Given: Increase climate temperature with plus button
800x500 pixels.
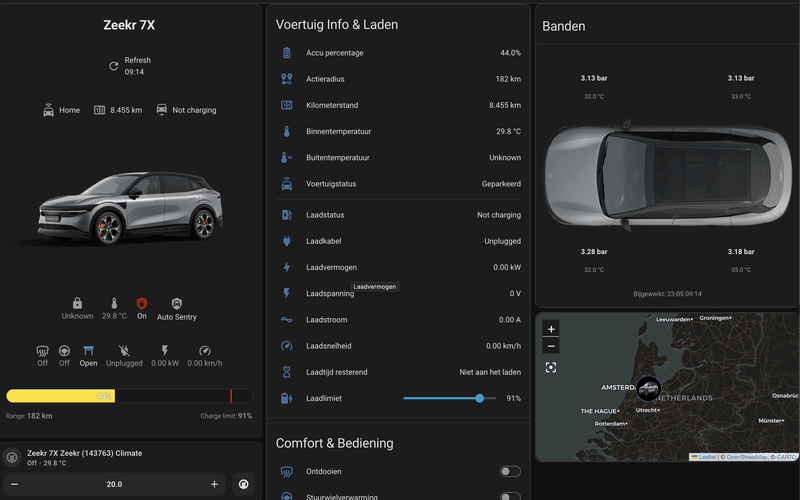Looking at the screenshot, I should [214, 484].
